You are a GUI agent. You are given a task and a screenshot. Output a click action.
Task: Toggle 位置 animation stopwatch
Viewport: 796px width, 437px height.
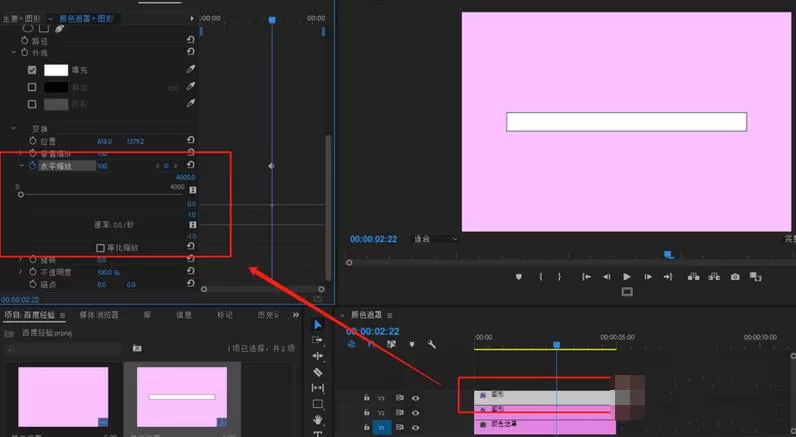pos(33,141)
